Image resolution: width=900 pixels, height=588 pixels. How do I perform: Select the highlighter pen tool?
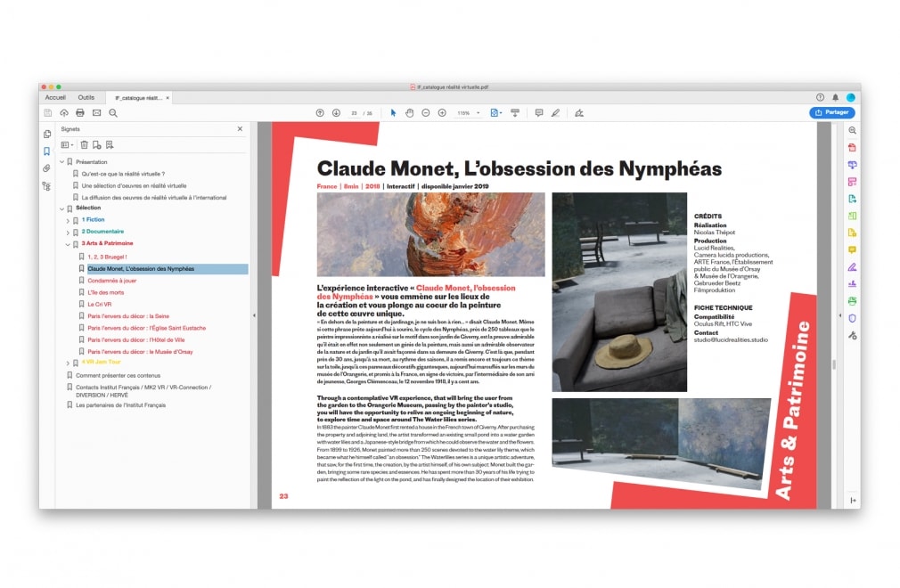click(555, 113)
